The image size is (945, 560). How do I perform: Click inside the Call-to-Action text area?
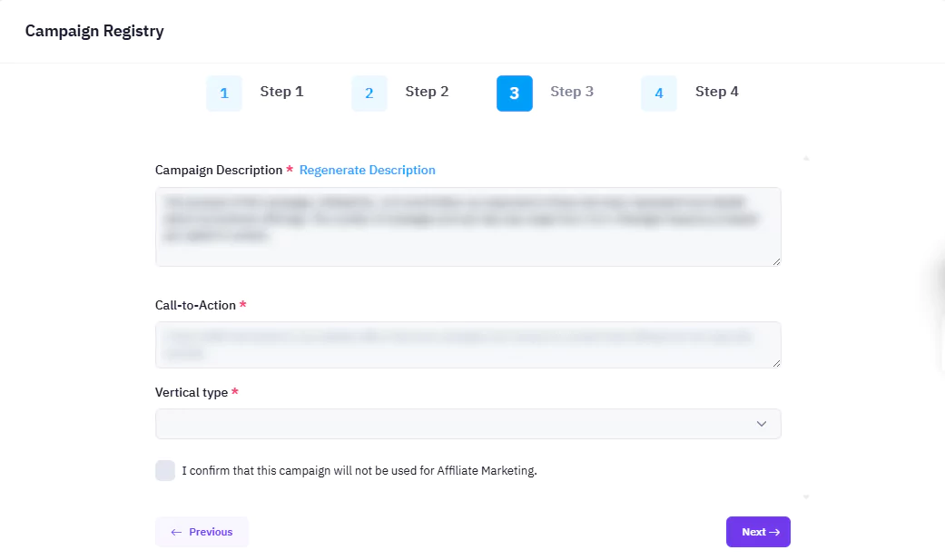[468, 344]
